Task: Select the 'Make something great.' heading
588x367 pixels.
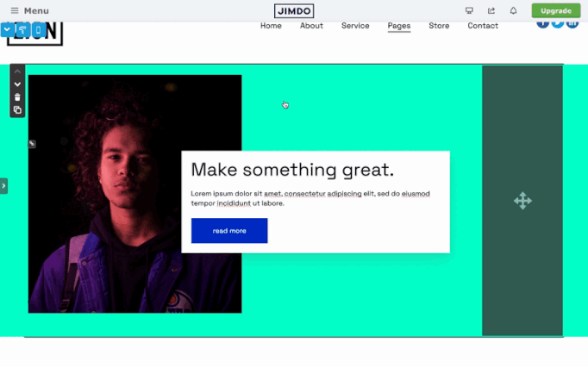Action: (292, 170)
